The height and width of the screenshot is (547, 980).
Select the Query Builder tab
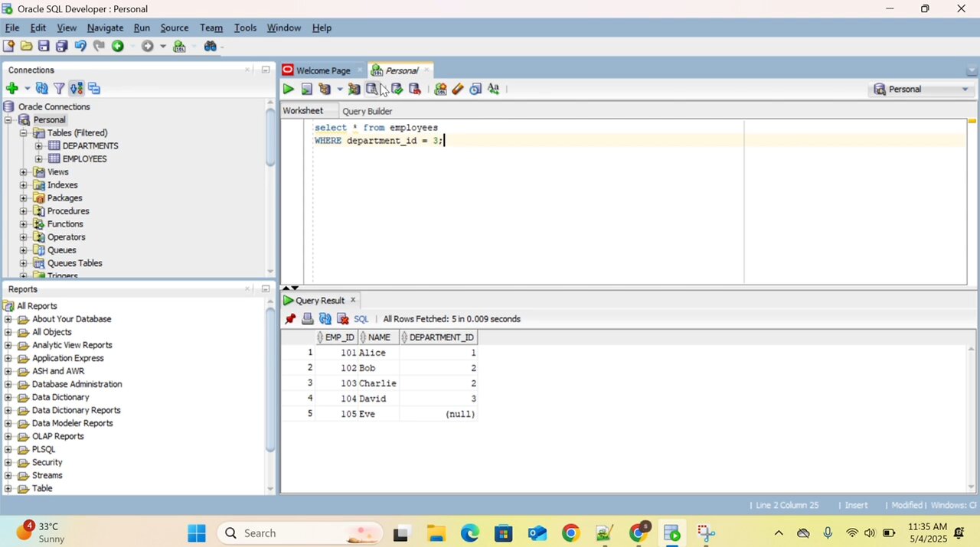pos(367,111)
